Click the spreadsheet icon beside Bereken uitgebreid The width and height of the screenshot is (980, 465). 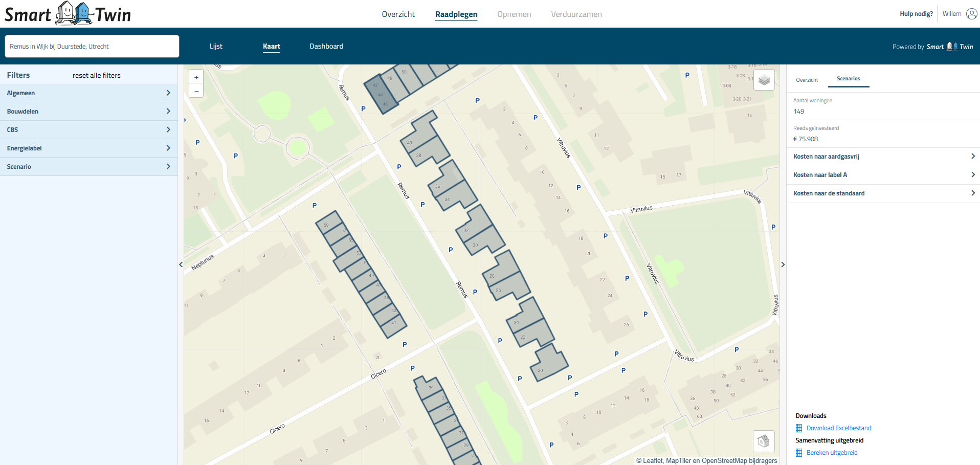coord(799,453)
